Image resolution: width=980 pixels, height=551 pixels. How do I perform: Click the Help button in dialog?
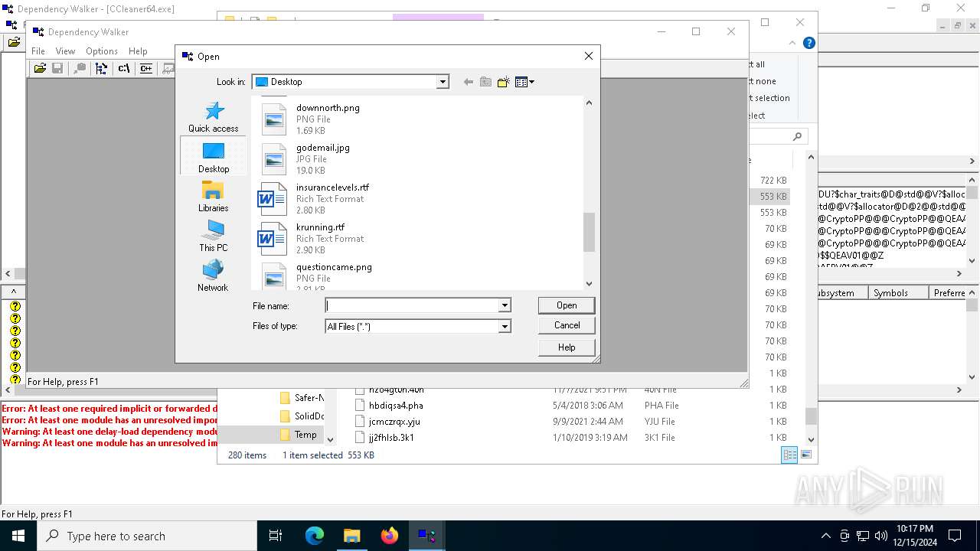point(567,347)
